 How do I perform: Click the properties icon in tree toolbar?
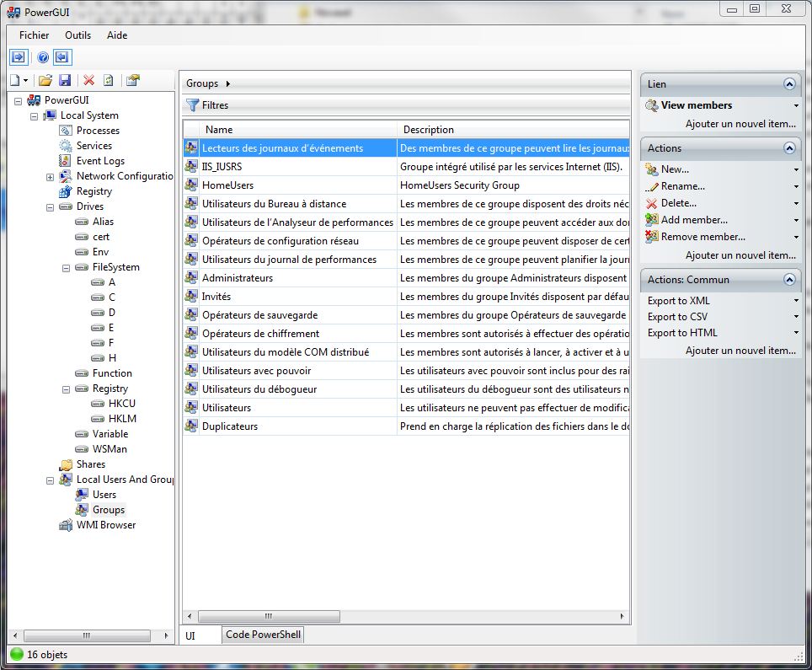coord(132,80)
